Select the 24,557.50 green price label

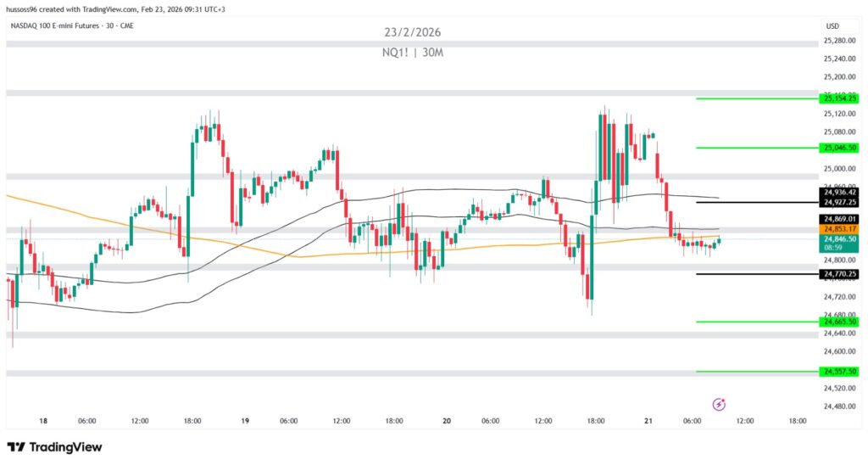pos(840,372)
